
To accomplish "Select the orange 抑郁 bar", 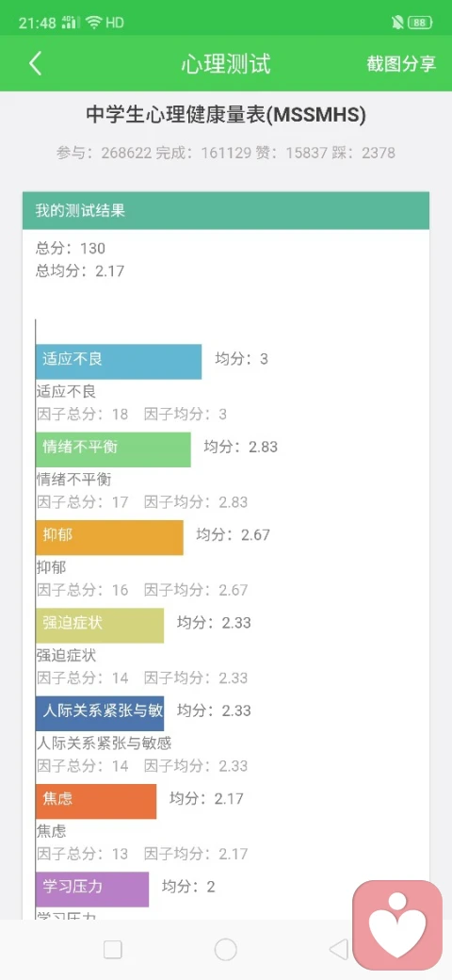I will point(109,537).
